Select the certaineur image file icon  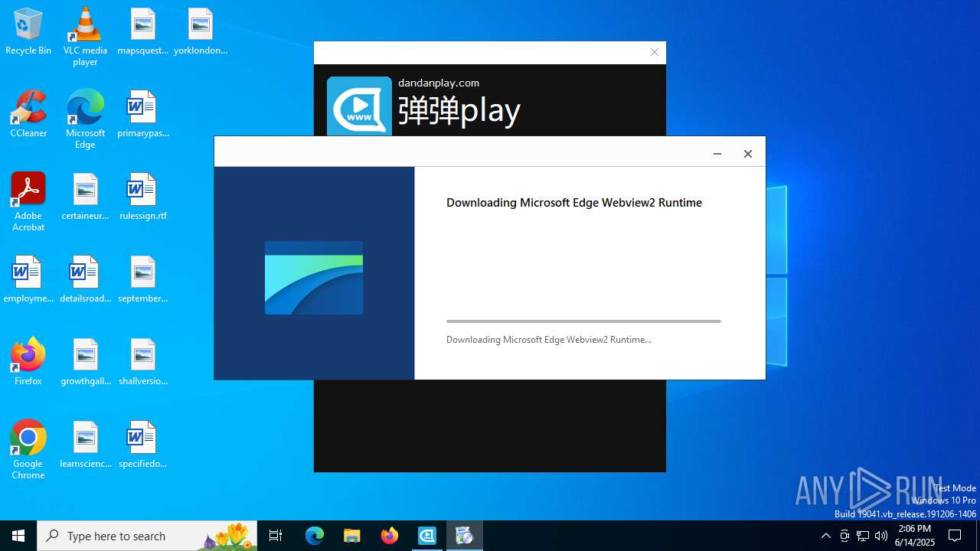tap(85, 197)
